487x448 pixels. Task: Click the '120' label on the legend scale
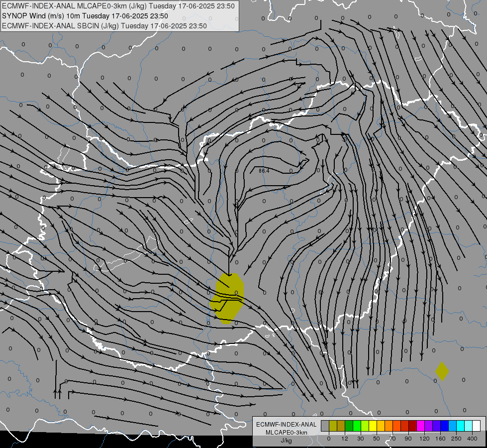[x=425, y=439]
